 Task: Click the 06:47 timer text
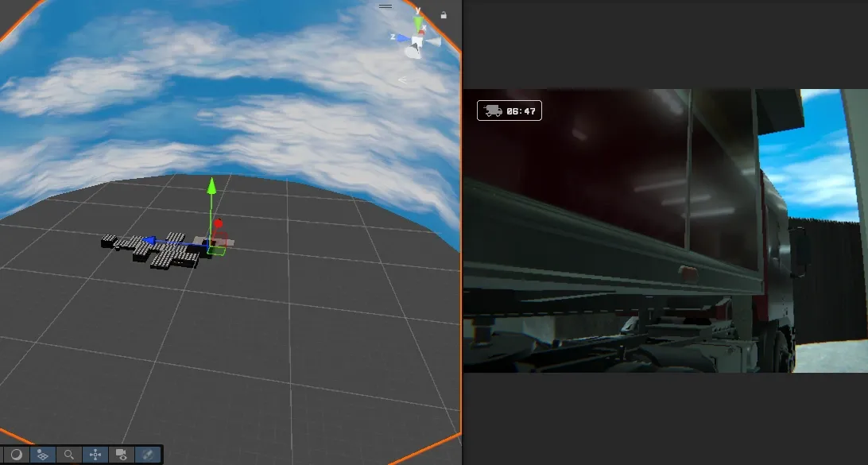(521, 111)
